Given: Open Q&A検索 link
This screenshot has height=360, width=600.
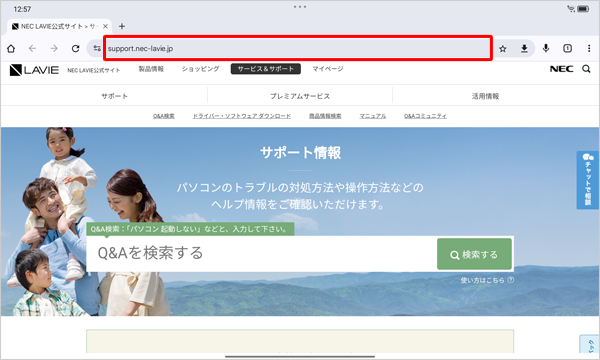Looking at the screenshot, I should coord(164,116).
